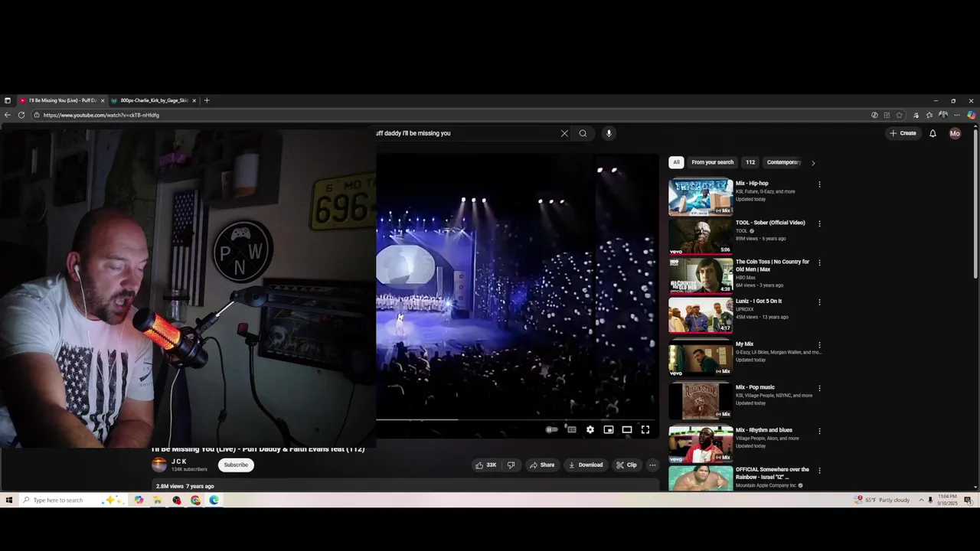
Task: Select the 'All' filter chip
Action: [x=676, y=162]
